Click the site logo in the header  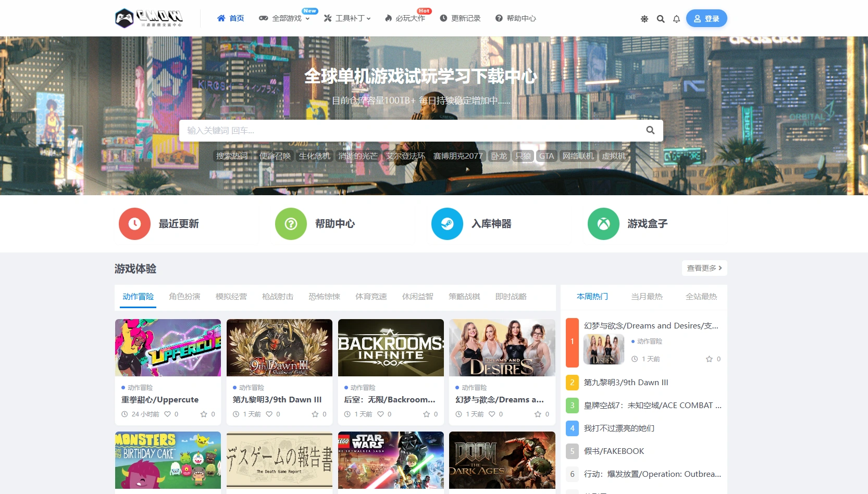point(149,18)
